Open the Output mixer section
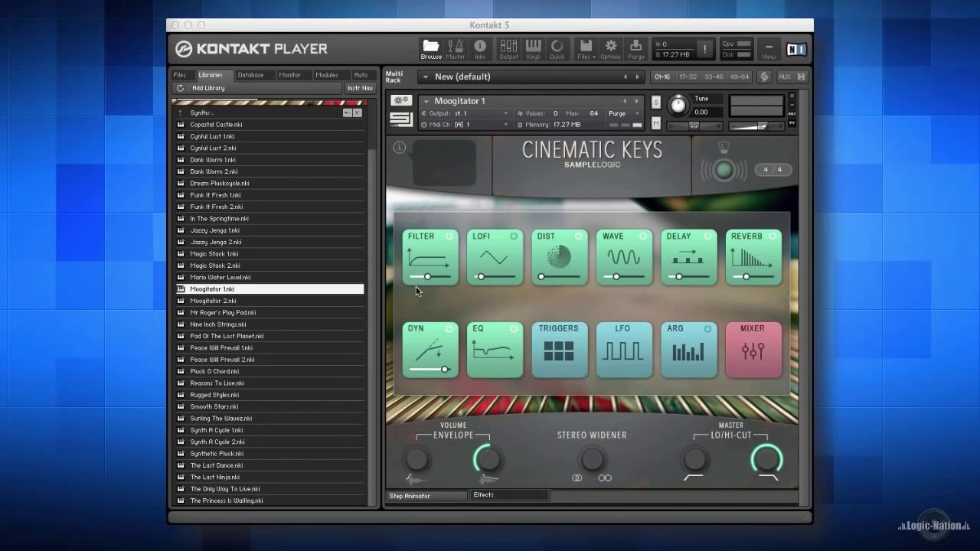Viewport: 980px width, 551px height. [508, 49]
